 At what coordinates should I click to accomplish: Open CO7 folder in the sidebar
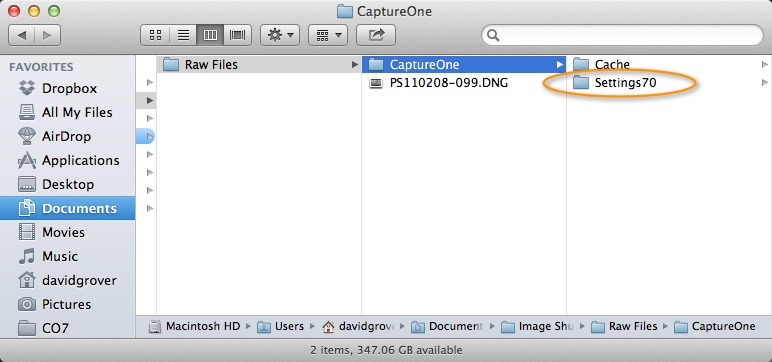67,328
